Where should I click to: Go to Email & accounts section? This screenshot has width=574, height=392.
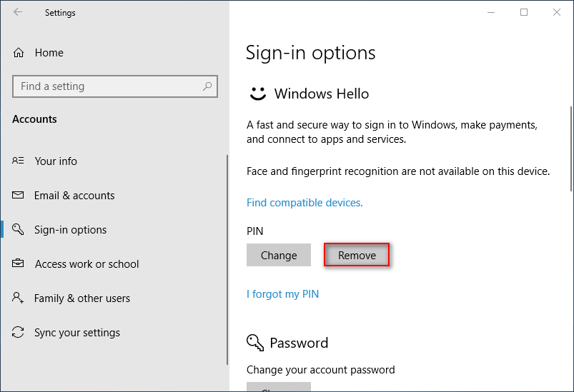tap(74, 196)
